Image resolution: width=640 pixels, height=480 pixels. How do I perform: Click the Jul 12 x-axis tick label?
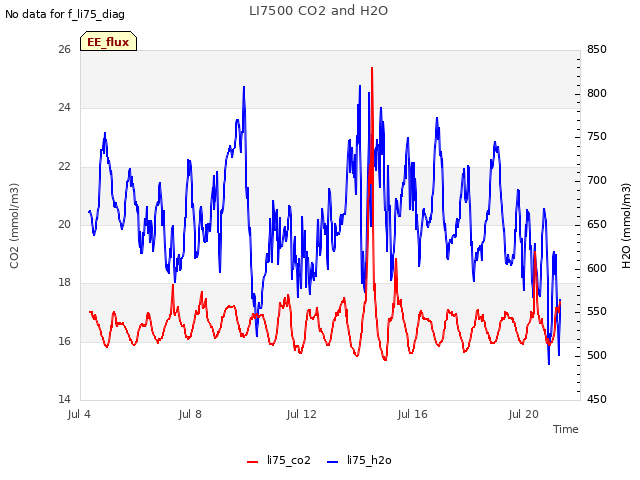click(302, 414)
